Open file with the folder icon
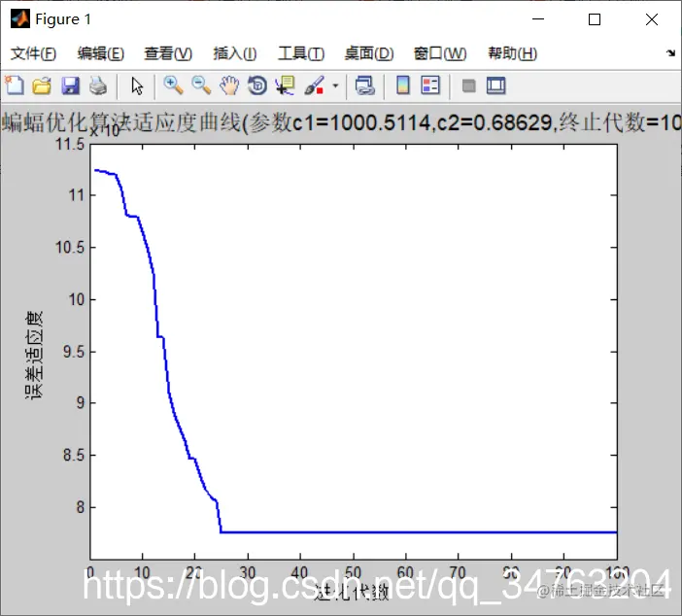Screen dimensions: 682x616 tap(42, 86)
